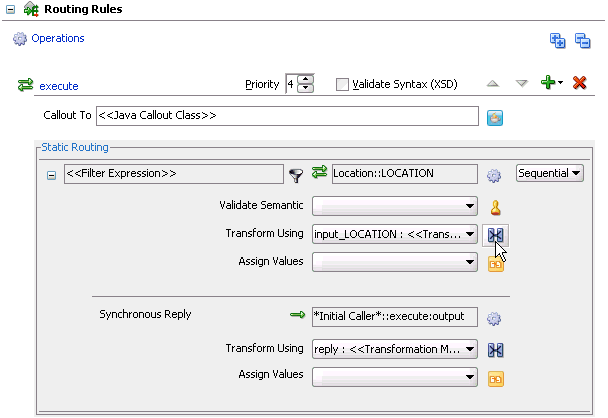Increase the Priority value

click(306, 79)
